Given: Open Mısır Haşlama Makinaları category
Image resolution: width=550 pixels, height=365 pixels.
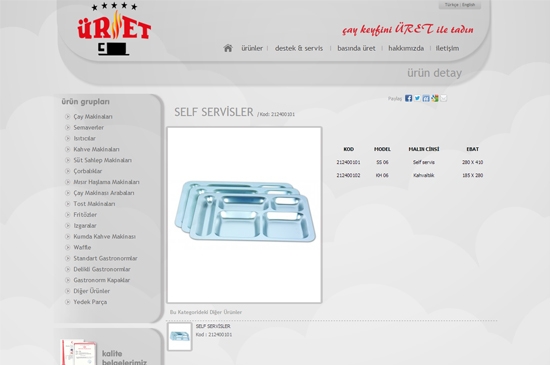Looking at the screenshot, I should (106, 182).
